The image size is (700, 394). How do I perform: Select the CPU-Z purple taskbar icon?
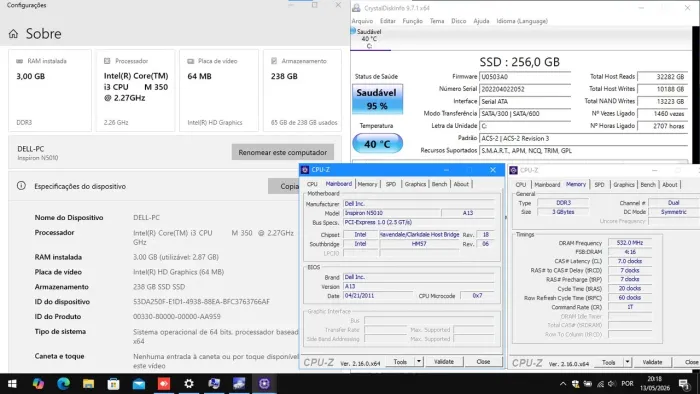point(264,384)
